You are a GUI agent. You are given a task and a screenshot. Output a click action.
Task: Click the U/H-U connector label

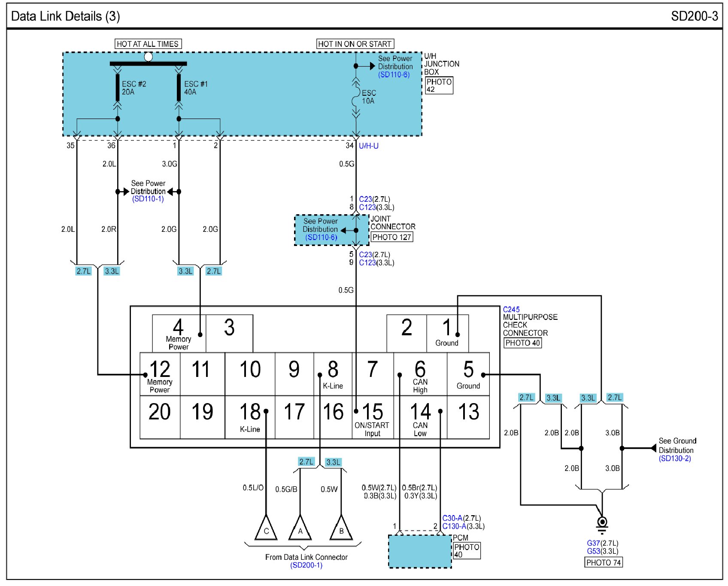coord(369,146)
